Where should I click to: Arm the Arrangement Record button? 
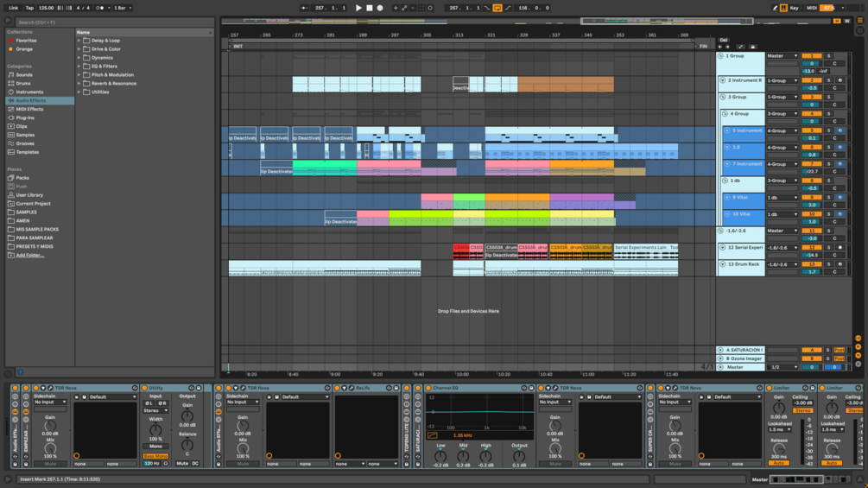[x=380, y=8]
